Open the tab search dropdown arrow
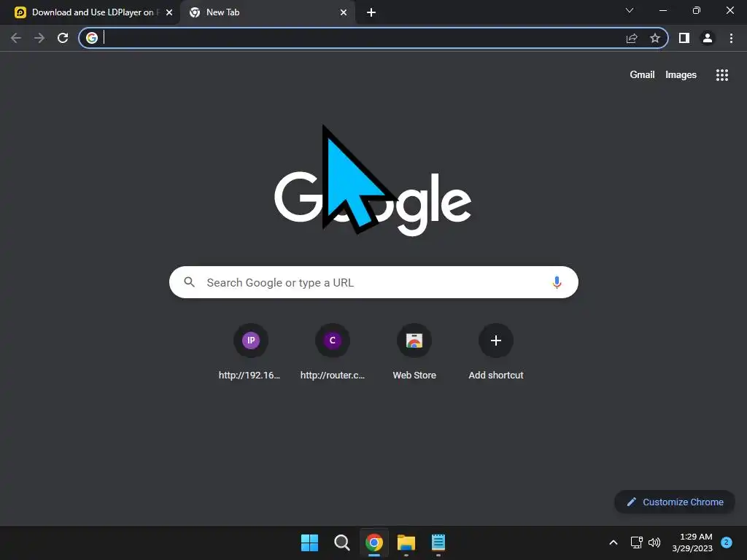 630,10
